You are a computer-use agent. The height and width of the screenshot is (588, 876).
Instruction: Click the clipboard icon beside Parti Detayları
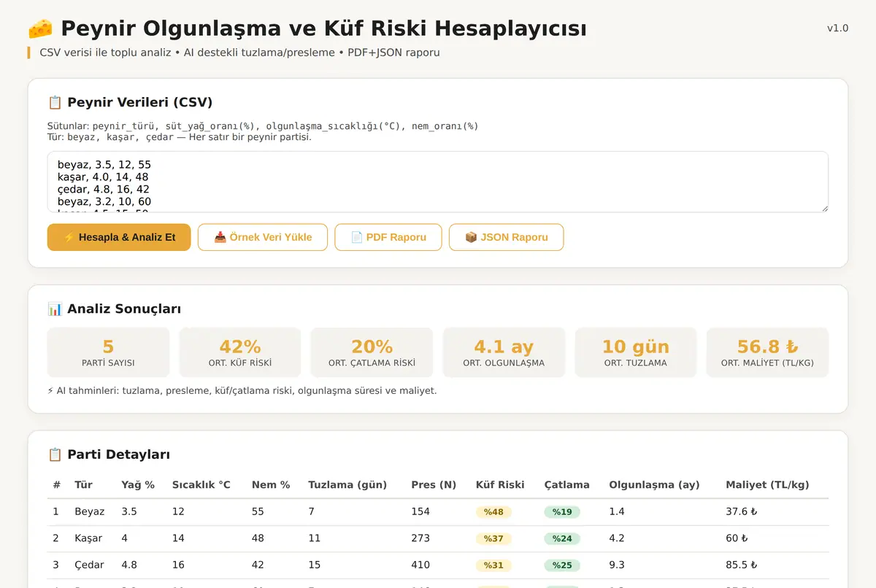[55, 454]
